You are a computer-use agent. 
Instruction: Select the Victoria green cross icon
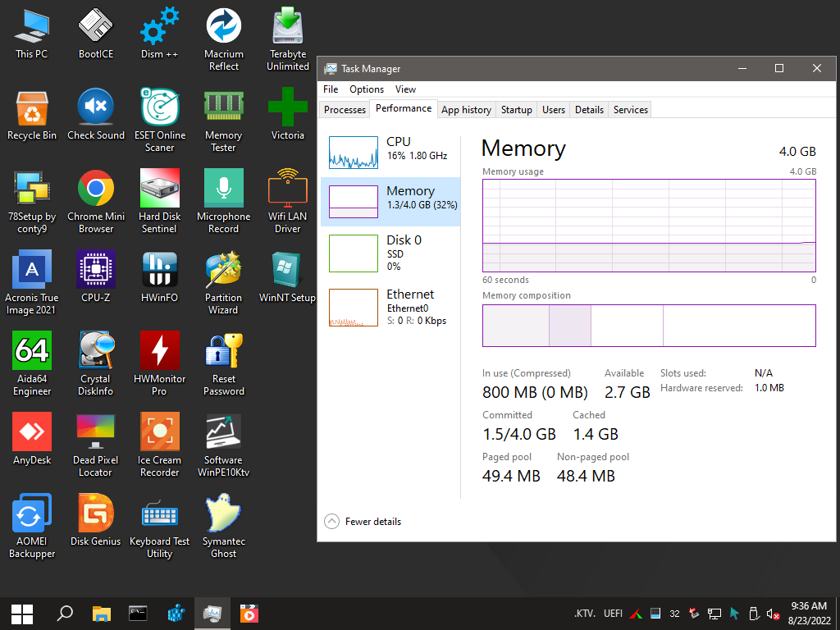[287, 107]
